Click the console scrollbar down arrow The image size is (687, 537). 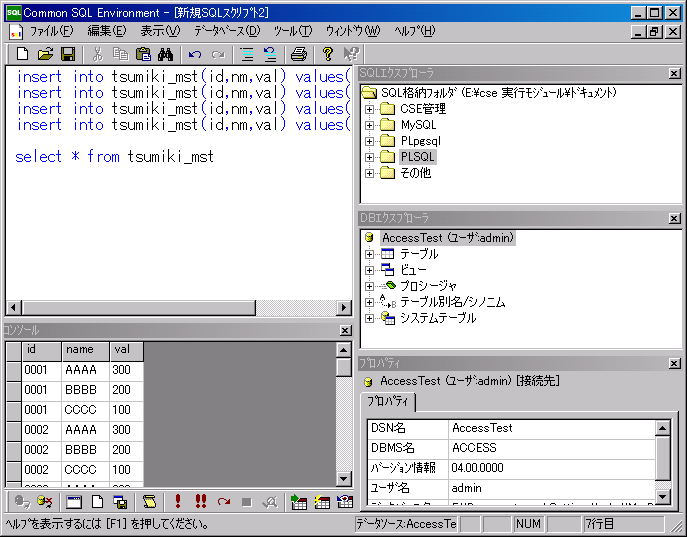point(344,479)
